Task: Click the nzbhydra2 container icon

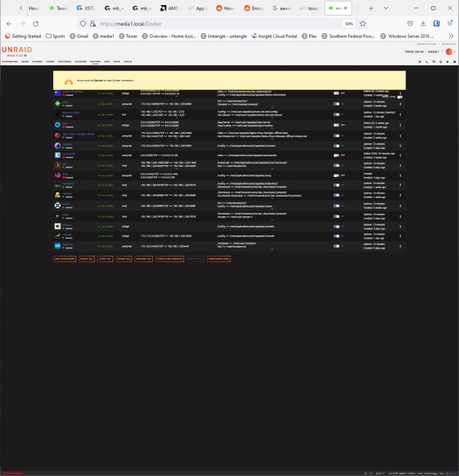Action: [x=57, y=185]
